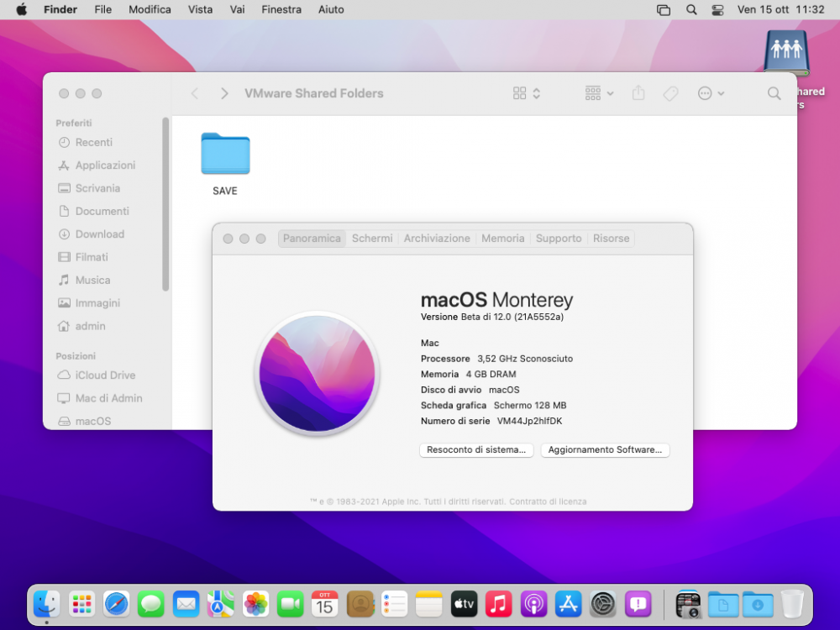The image size is (840, 630).
Task: Open Feedback Assistant in the Dock
Action: (638, 604)
